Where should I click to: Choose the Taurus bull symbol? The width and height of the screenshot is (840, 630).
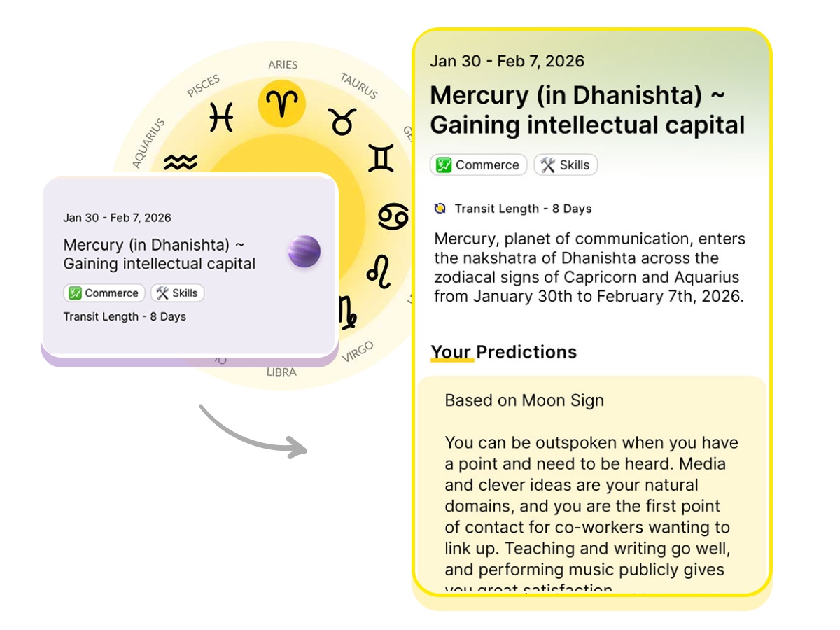click(342, 121)
